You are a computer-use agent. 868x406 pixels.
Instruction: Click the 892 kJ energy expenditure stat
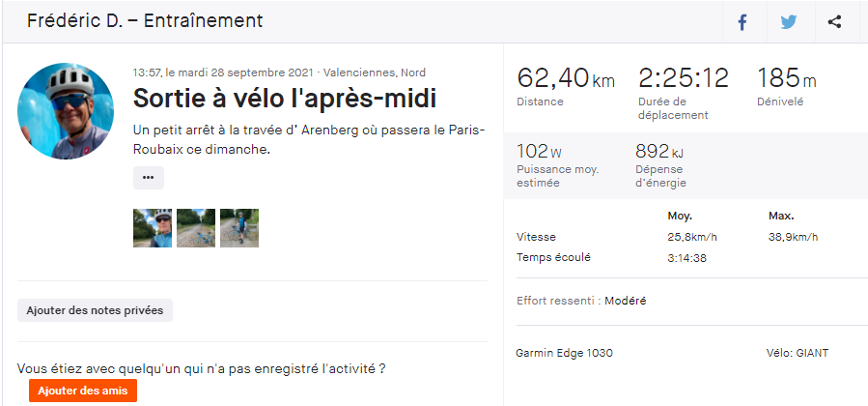pos(665,152)
